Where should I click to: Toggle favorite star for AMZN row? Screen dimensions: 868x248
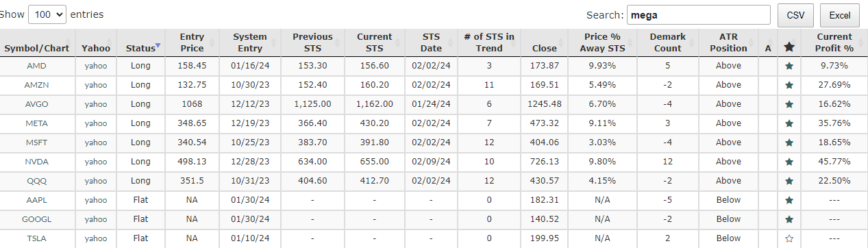click(x=789, y=85)
